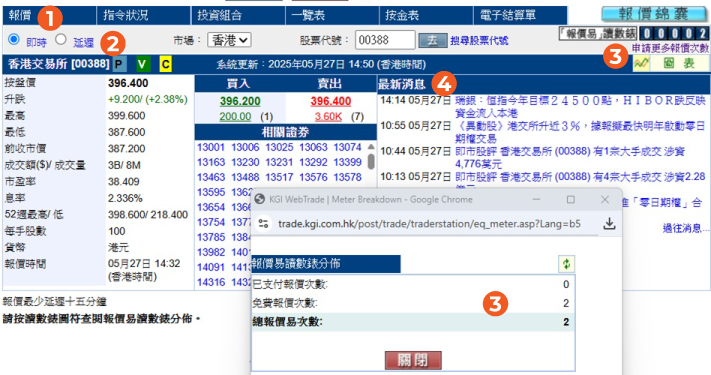Click the 報價易讀數錶 meter counter
The image size is (711, 375).
click(x=673, y=33)
